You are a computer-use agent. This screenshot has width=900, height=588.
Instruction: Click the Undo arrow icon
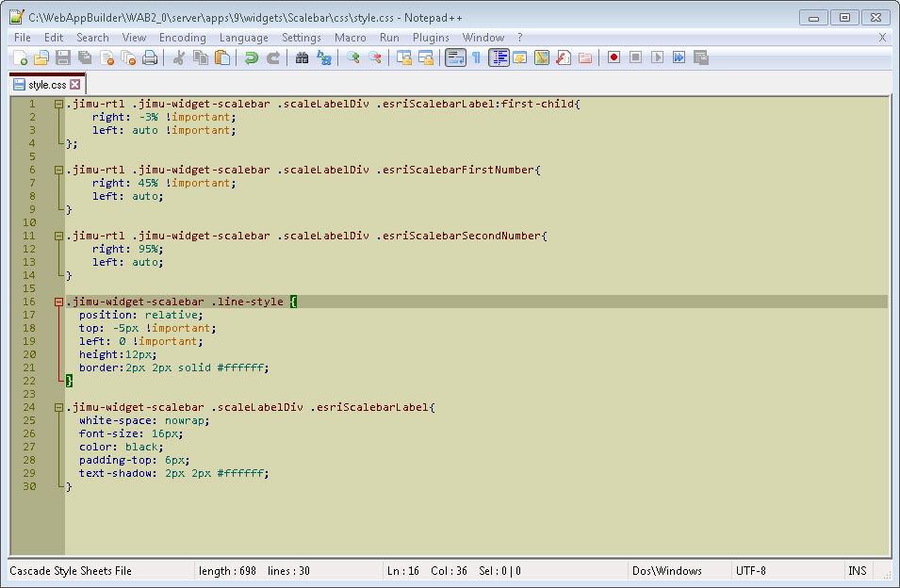click(252, 57)
